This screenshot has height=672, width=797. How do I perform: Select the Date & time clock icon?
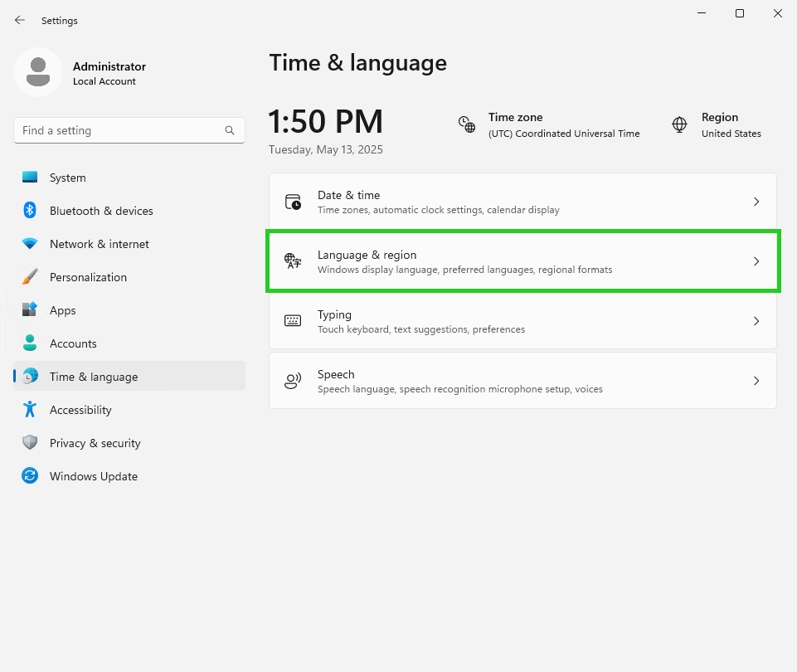coord(293,202)
